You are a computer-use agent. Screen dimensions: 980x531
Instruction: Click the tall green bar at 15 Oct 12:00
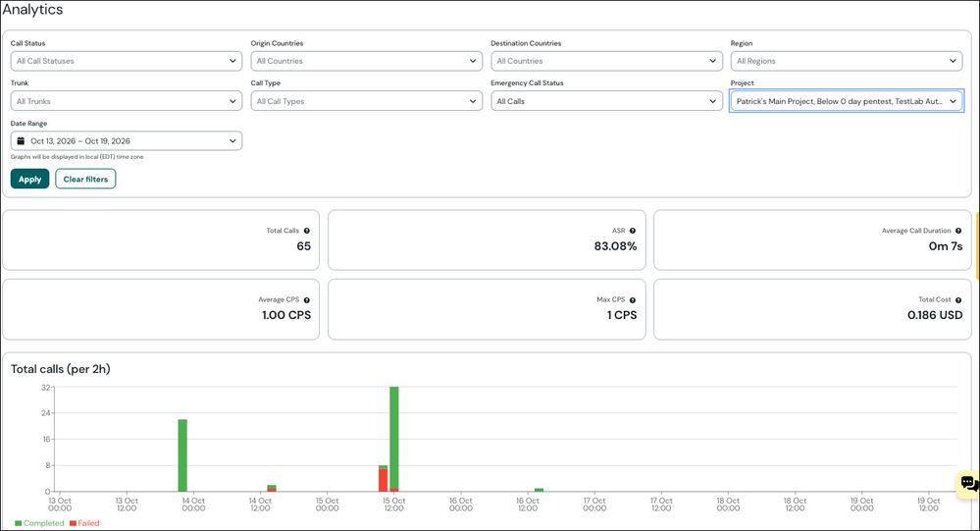point(393,438)
